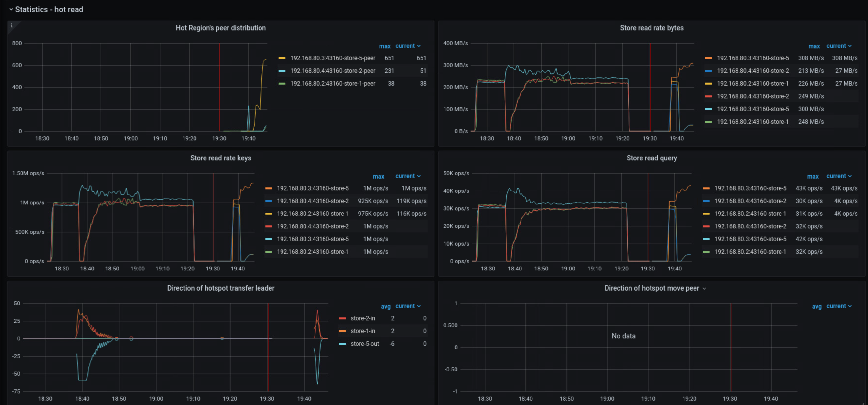Open the Direction of hotspot transfer leader panel menu
The image size is (868, 405).
click(221, 288)
